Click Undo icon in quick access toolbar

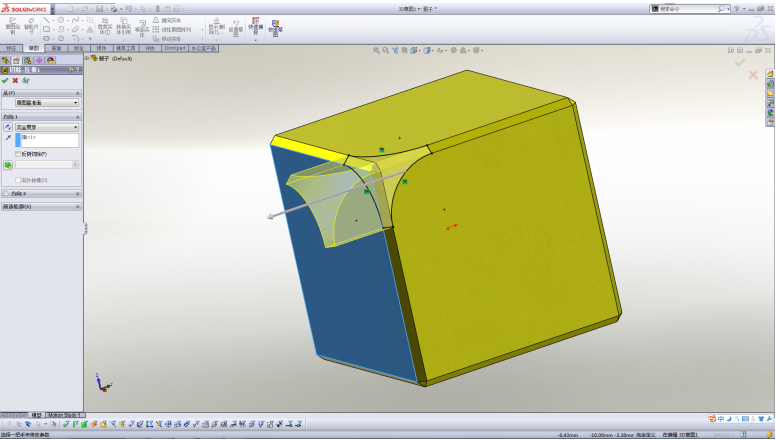point(129,9)
